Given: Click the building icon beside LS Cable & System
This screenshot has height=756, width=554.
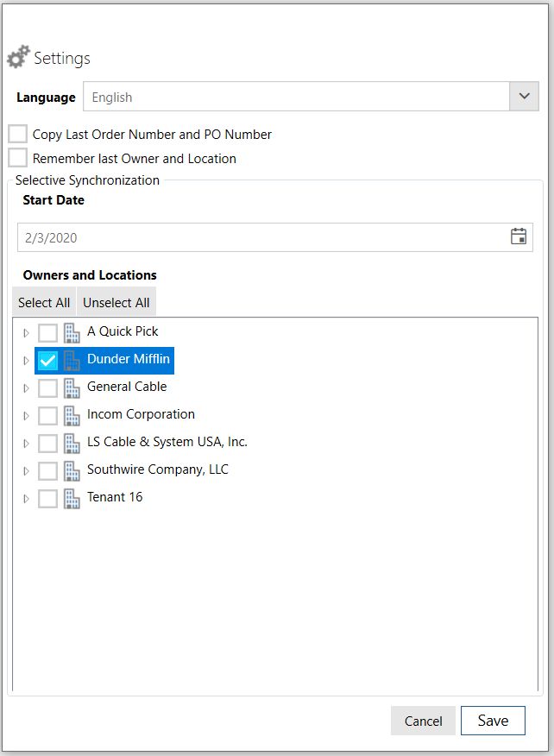Looking at the screenshot, I should [72, 443].
